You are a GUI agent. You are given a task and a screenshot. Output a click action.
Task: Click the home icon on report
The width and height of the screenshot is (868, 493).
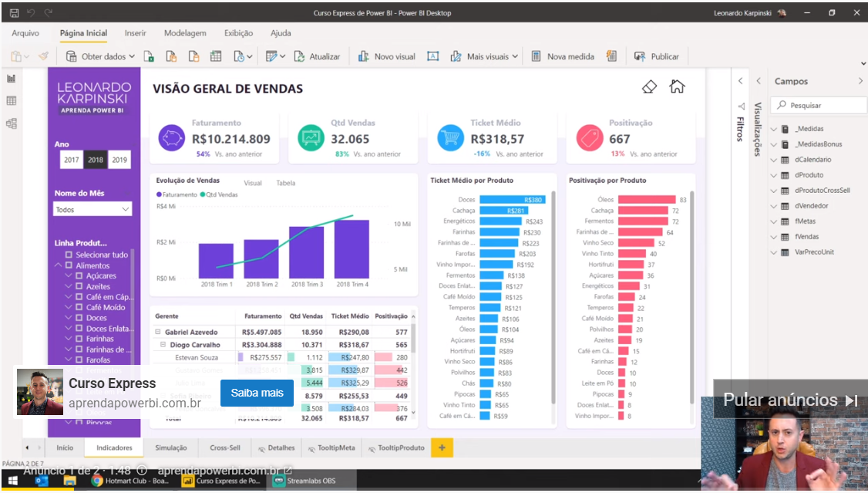click(677, 86)
